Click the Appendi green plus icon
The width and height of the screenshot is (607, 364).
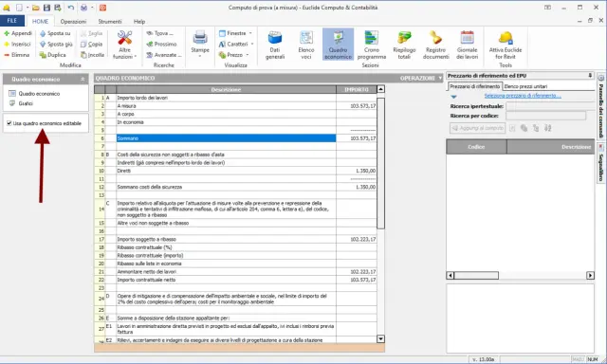[7, 34]
